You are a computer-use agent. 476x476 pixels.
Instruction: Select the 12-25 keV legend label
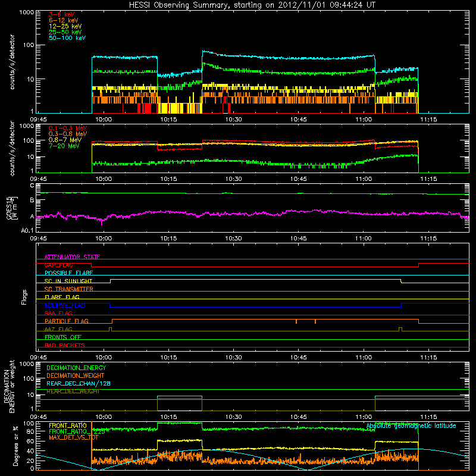pyautogui.click(x=65, y=26)
